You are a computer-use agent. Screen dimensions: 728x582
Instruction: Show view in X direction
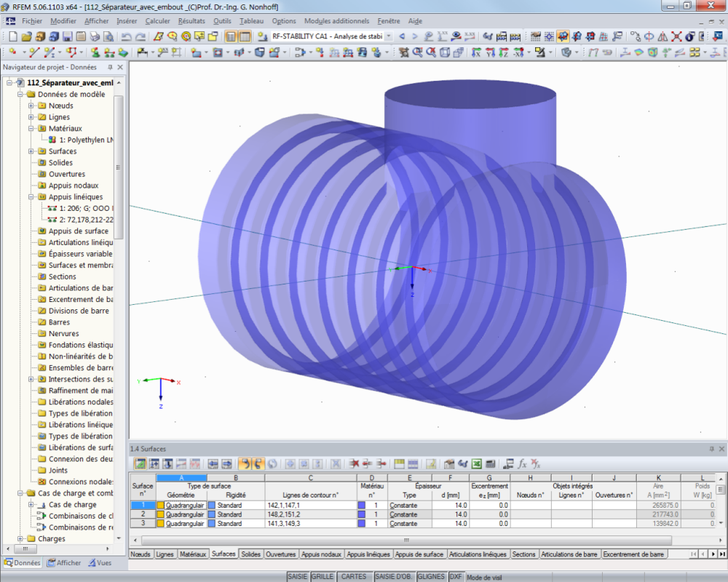tap(476, 52)
